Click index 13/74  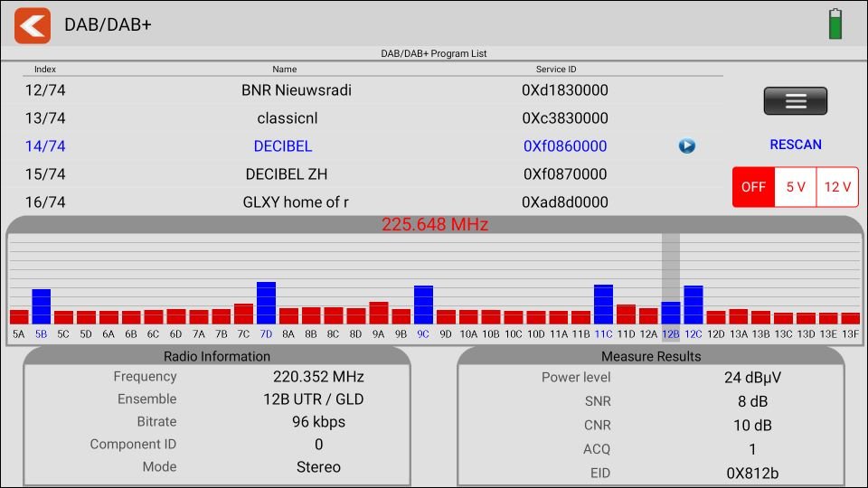tap(45, 118)
